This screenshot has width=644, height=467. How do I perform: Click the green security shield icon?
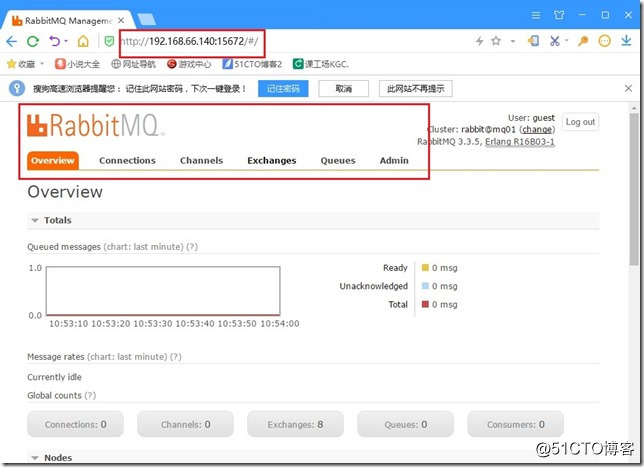click(x=109, y=41)
